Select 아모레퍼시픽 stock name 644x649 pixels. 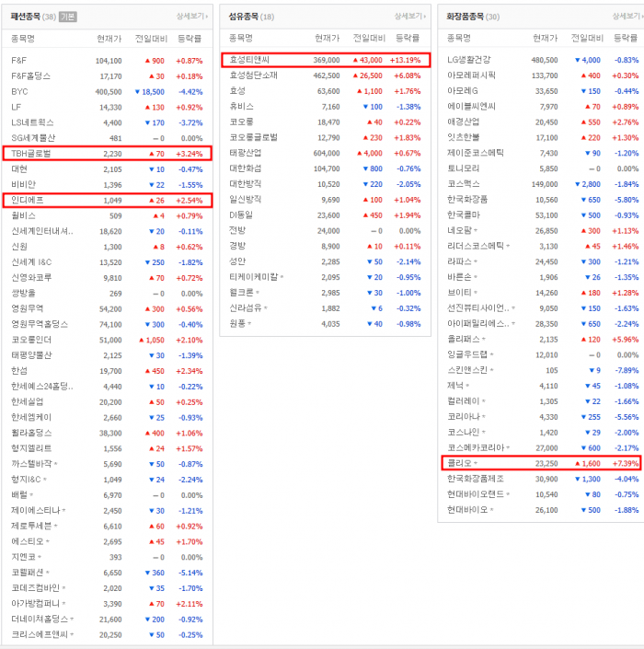click(472, 75)
